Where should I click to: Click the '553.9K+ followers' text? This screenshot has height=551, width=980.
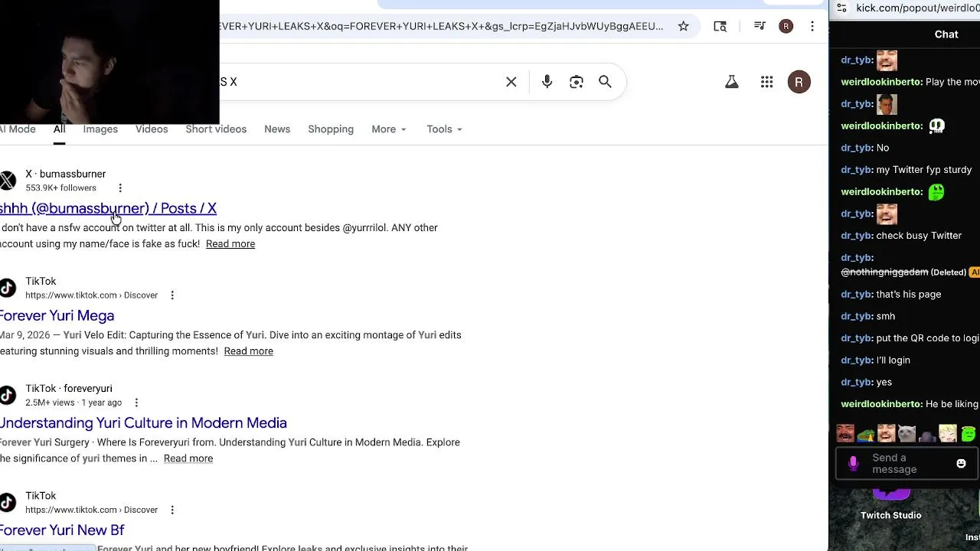pyautogui.click(x=60, y=188)
